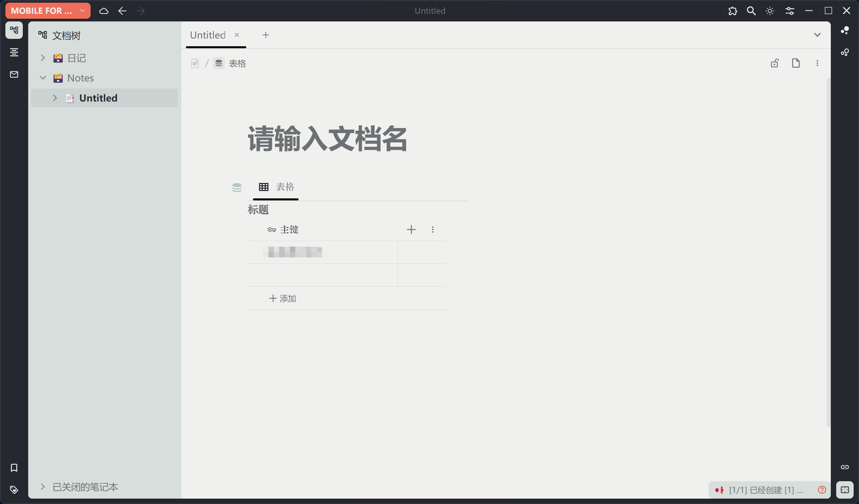Screen dimensions: 859x504
Task: Open the Outline panel icon
Action: pyautogui.click(x=14, y=52)
